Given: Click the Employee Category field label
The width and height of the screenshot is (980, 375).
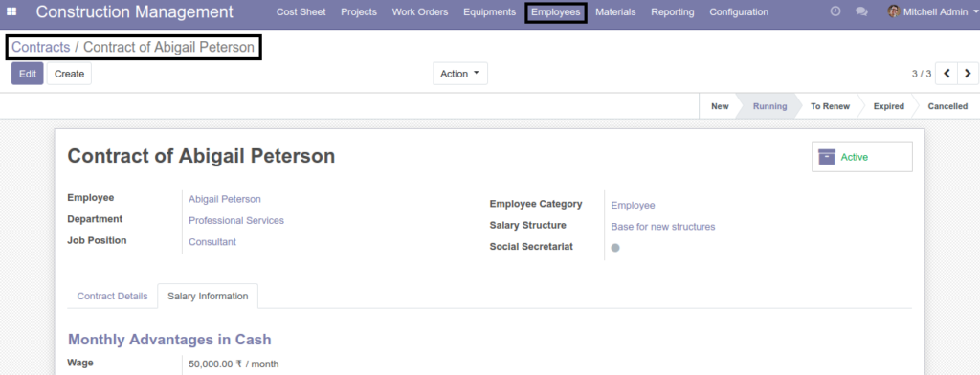Looking at the screenshot, I should [536, 204].
